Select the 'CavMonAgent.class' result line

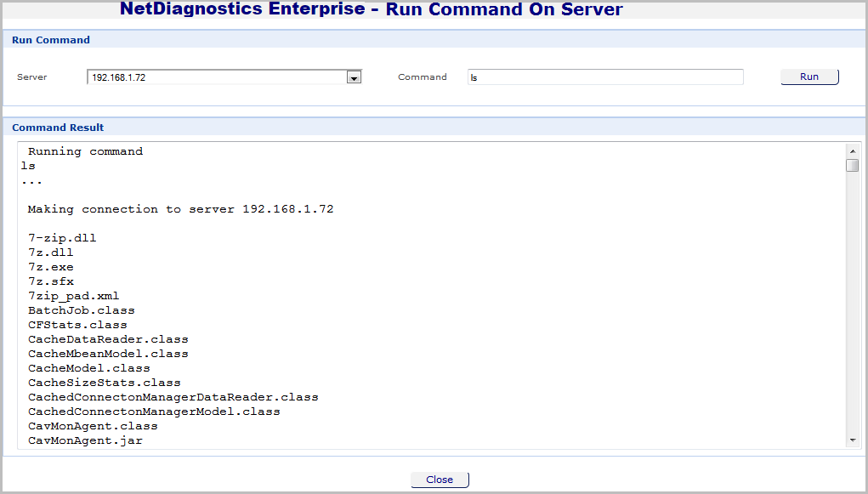[93, 426]
